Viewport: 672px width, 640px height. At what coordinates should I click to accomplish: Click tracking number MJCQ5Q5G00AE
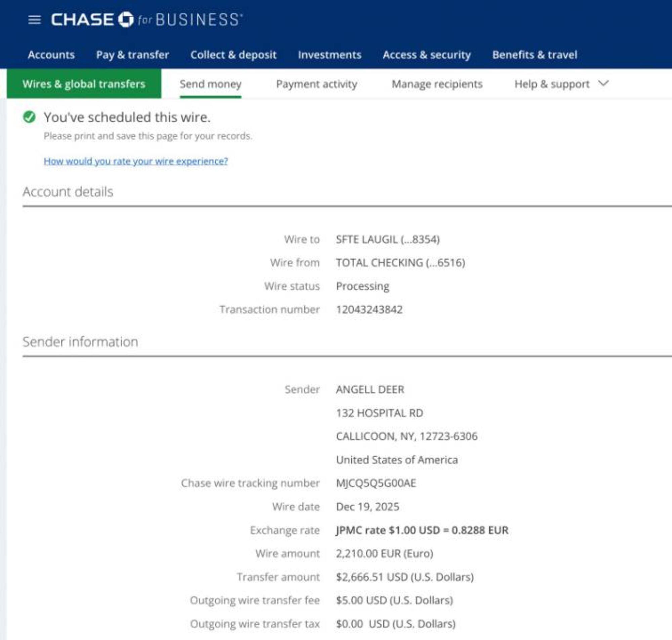(x=376, y=483)
